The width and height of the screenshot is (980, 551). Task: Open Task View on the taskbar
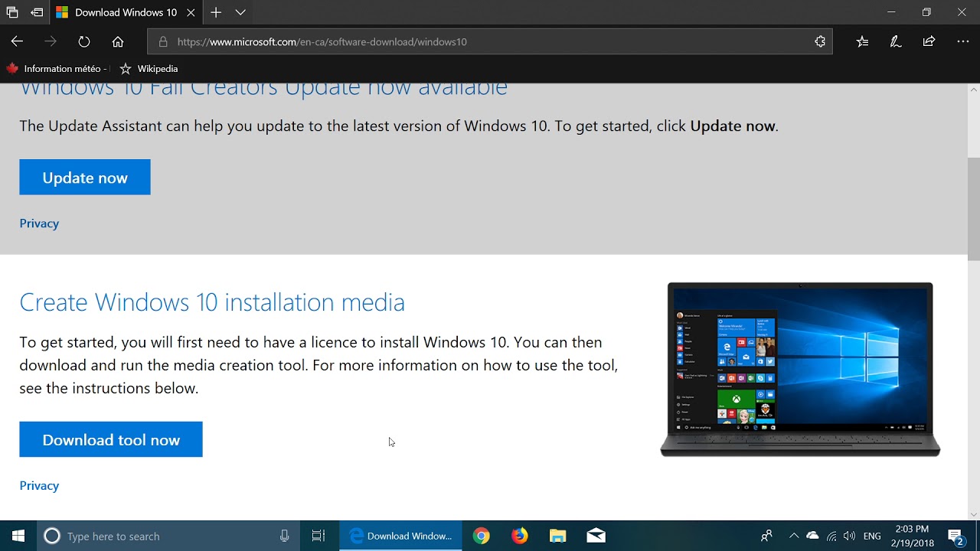click(x=318, y=536)
